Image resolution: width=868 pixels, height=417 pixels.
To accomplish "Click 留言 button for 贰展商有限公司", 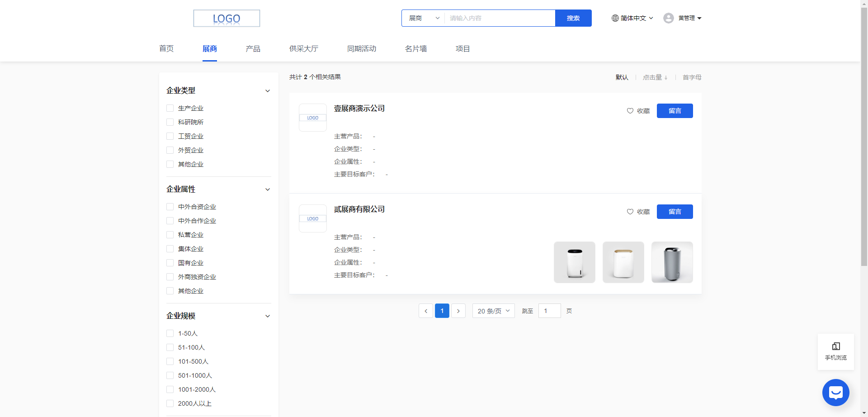I will coord(675,212).
